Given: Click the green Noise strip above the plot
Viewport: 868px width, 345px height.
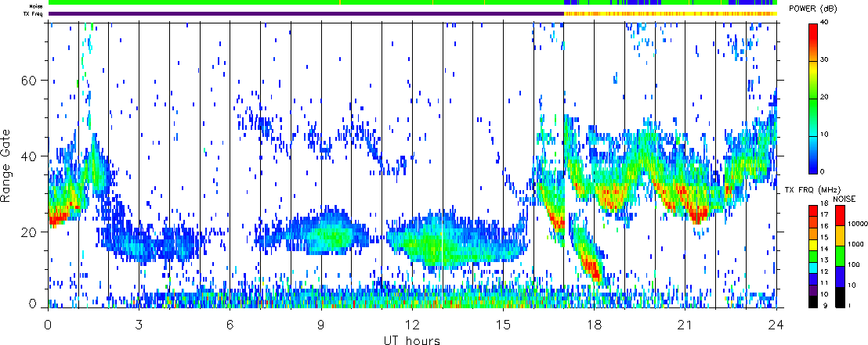Looking at the screenshot, I should [413, 3].
